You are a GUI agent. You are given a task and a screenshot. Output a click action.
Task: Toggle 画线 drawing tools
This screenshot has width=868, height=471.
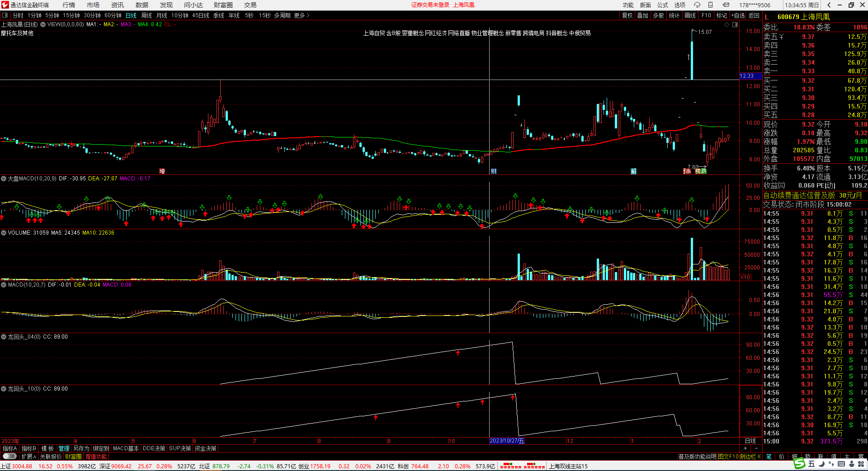coord(690,15)
